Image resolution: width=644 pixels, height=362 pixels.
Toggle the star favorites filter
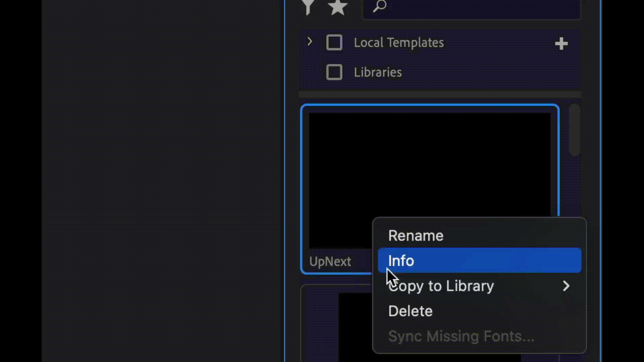(337, 7)
